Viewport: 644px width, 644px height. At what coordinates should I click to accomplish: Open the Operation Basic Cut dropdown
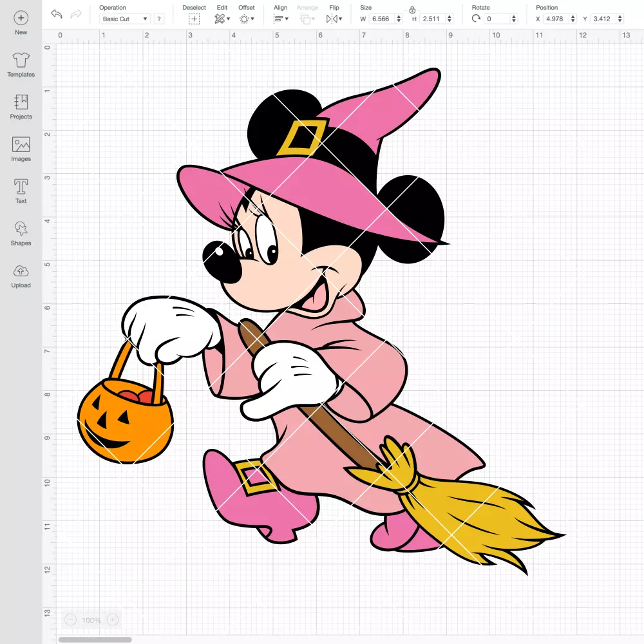124,19
